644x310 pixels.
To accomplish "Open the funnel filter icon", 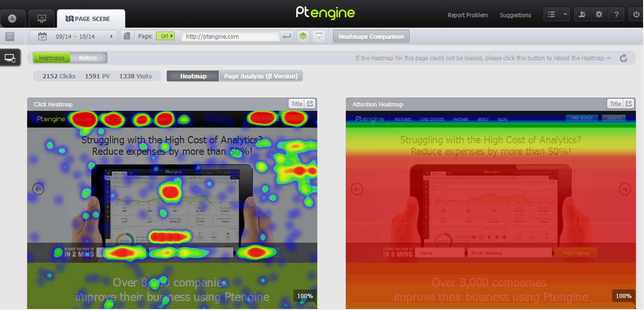I will click(x=319, y=36).
